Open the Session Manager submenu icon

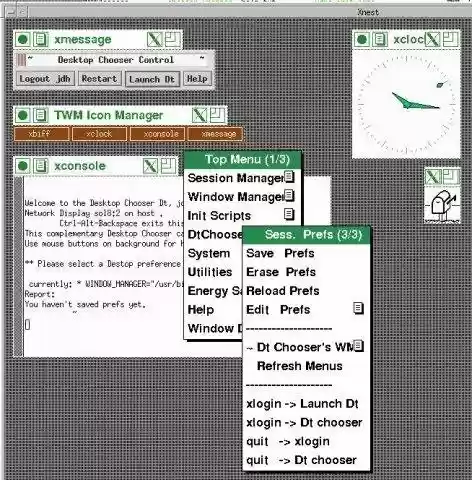(289, 177)
